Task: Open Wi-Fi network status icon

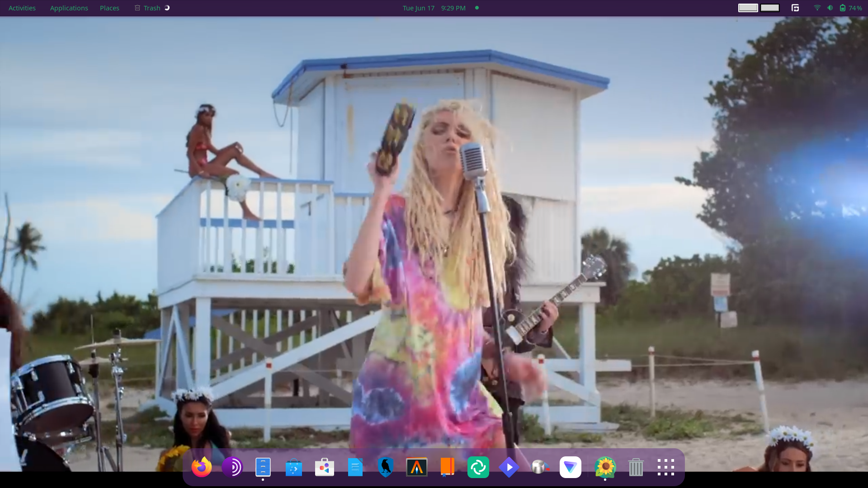Action: coord(817,8)
